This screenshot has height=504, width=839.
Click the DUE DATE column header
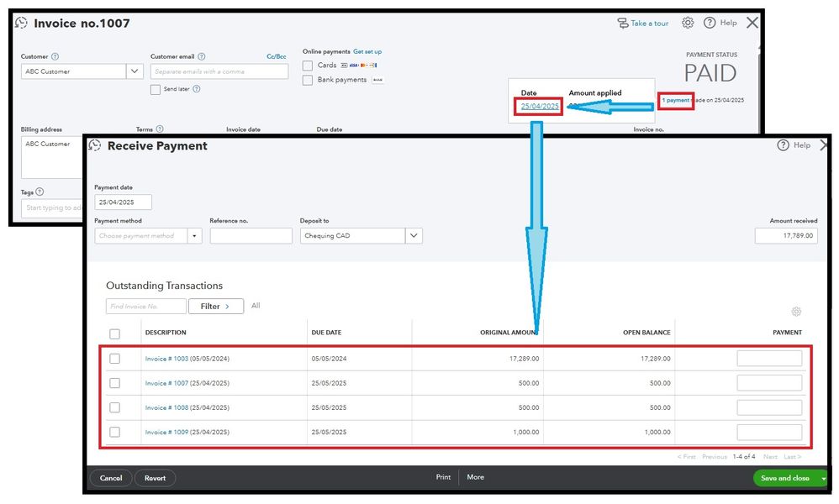click(x=326, y=333)
